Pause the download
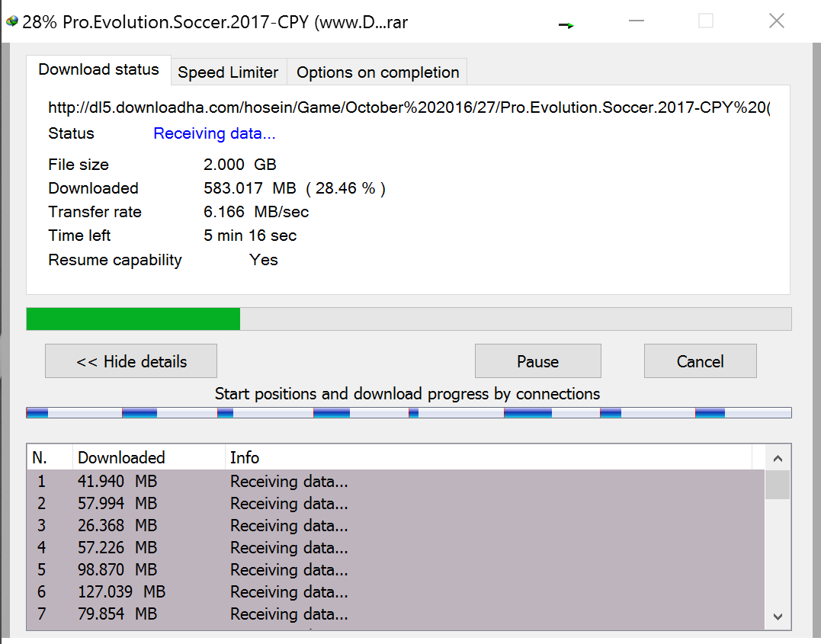 pos(537,360)
